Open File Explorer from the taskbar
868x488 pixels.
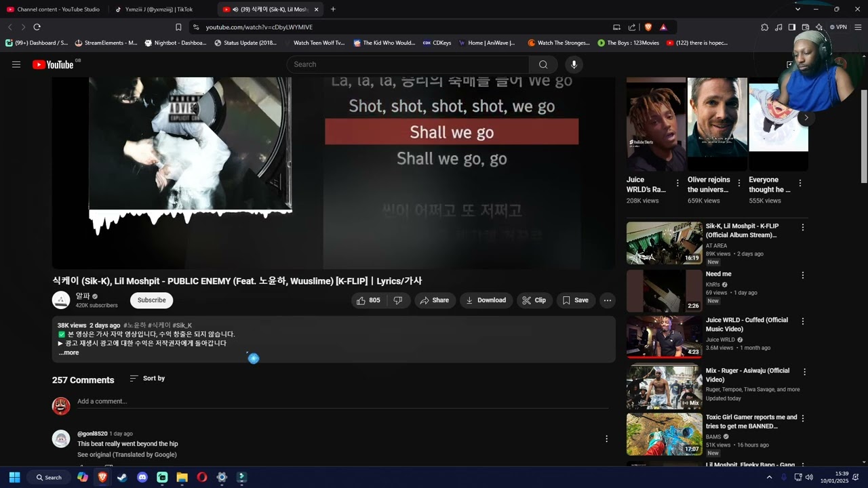click(182, 477)
